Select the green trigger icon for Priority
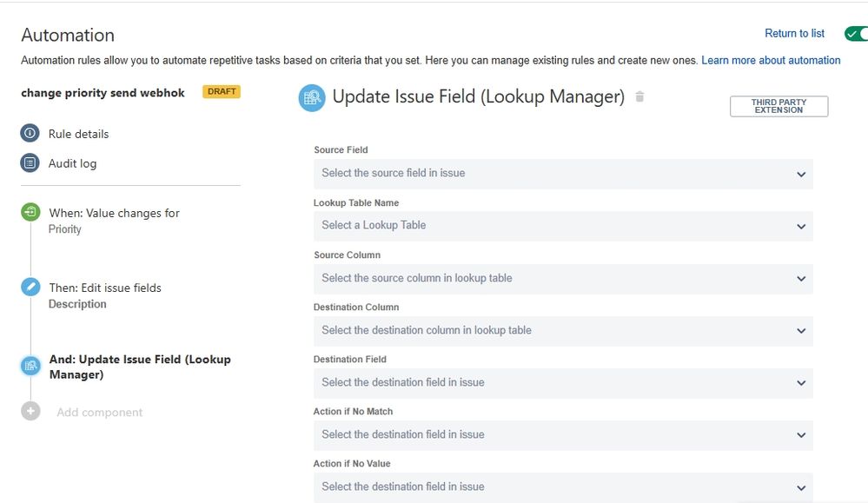The width and height of the screenshot is (868, 503). tap(30, 212)
